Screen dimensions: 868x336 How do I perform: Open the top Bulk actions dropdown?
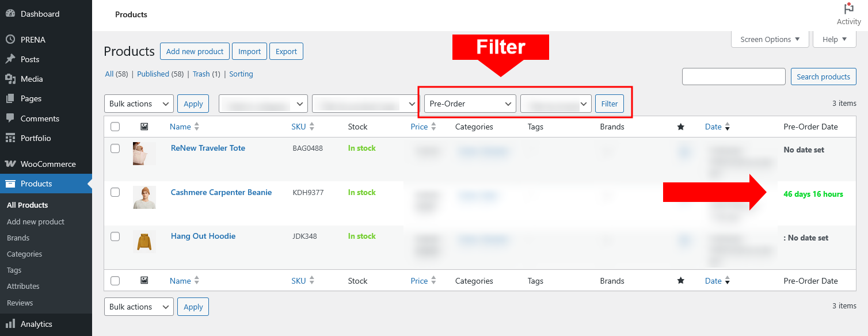139,104
